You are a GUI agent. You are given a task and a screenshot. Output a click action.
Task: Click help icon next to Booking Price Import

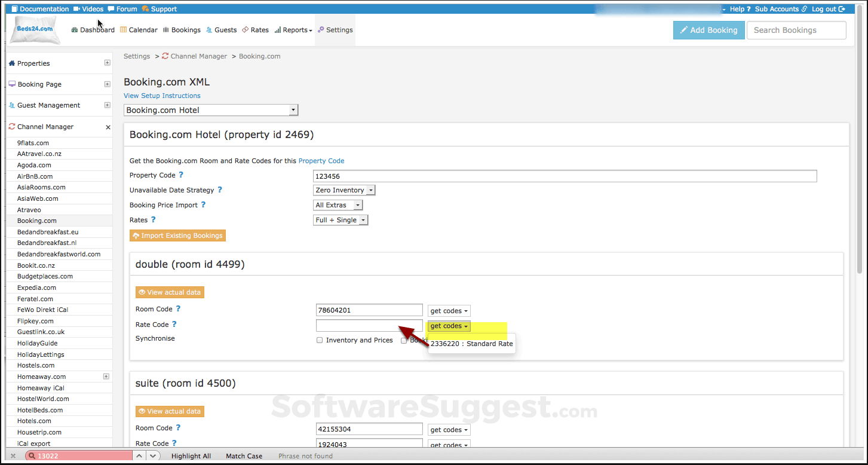click(x=203, y=205)
